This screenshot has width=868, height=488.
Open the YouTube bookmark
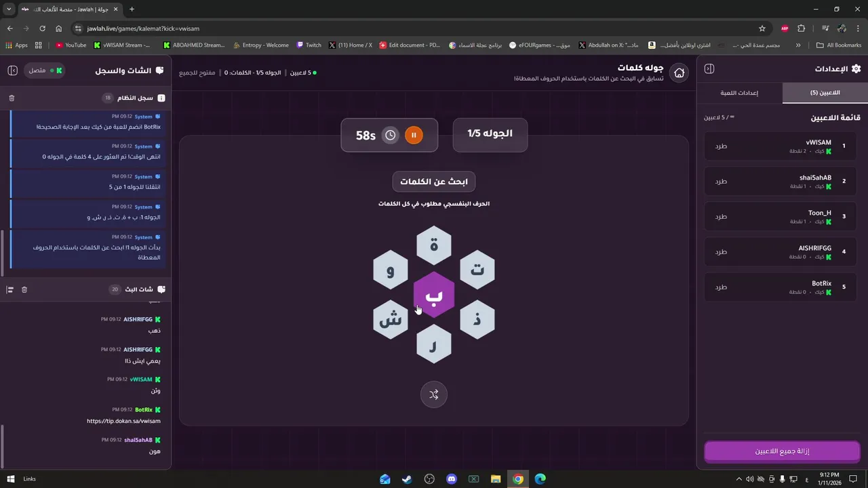(x=71, y=45)
